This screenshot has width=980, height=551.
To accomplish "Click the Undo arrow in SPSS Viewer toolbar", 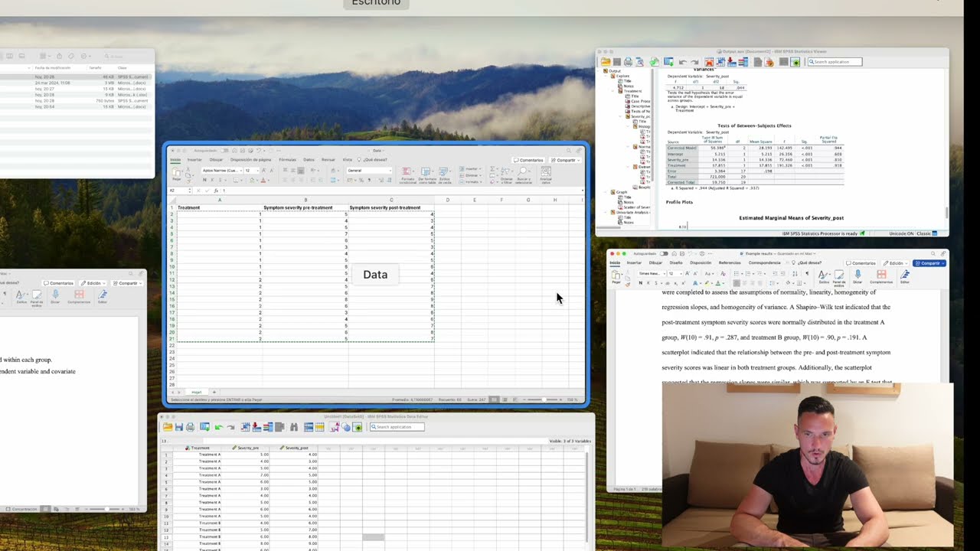I will click(683, 62).
